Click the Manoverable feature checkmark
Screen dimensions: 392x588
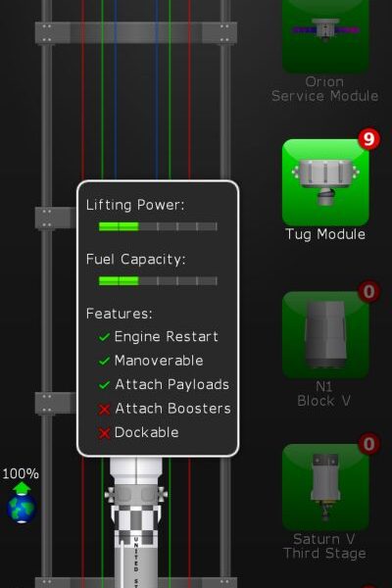pos(104,361)
